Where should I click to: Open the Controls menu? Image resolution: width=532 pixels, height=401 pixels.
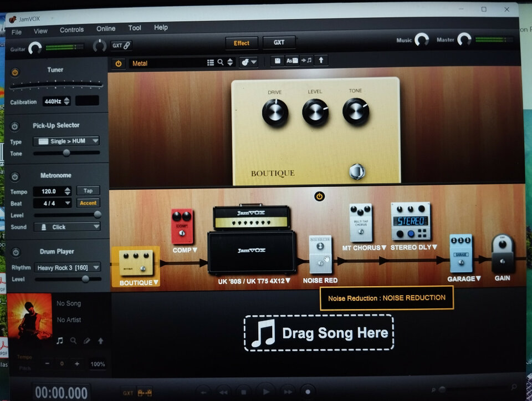point(71,29)
